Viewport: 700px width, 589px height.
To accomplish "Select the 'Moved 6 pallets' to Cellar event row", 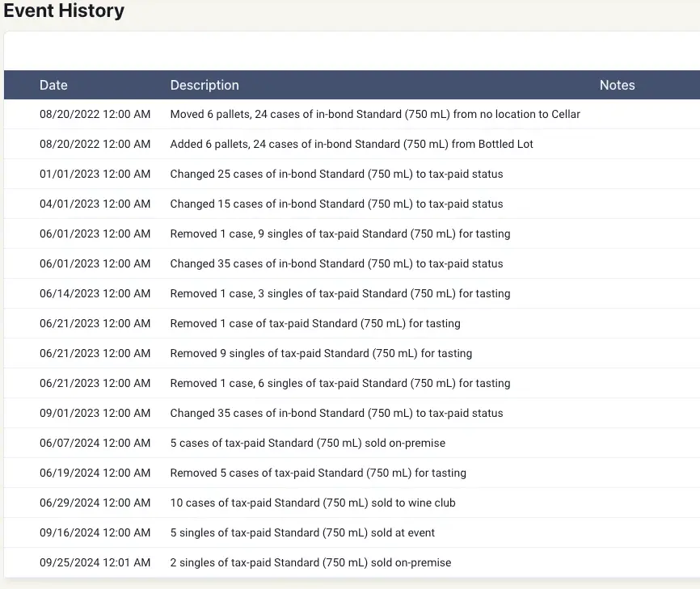I will (x=374, y=114).
